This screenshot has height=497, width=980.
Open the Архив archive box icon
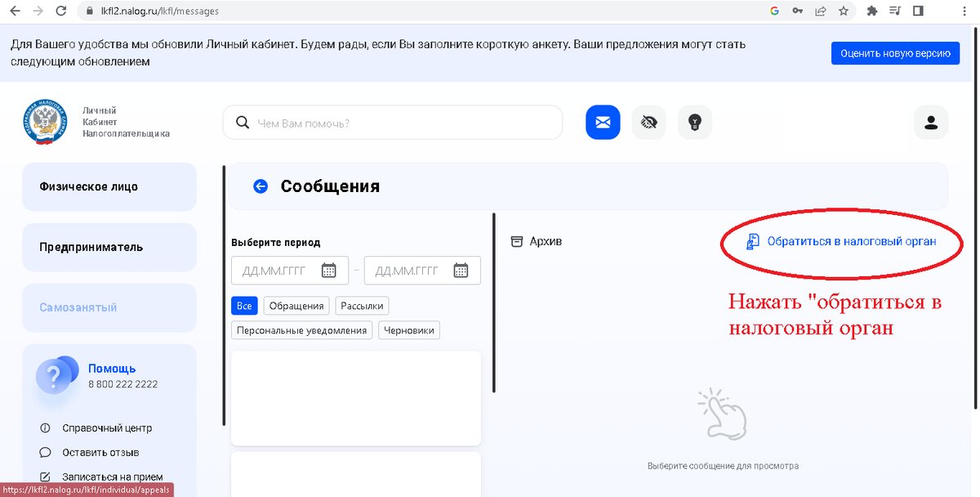[x=517, y=240]
